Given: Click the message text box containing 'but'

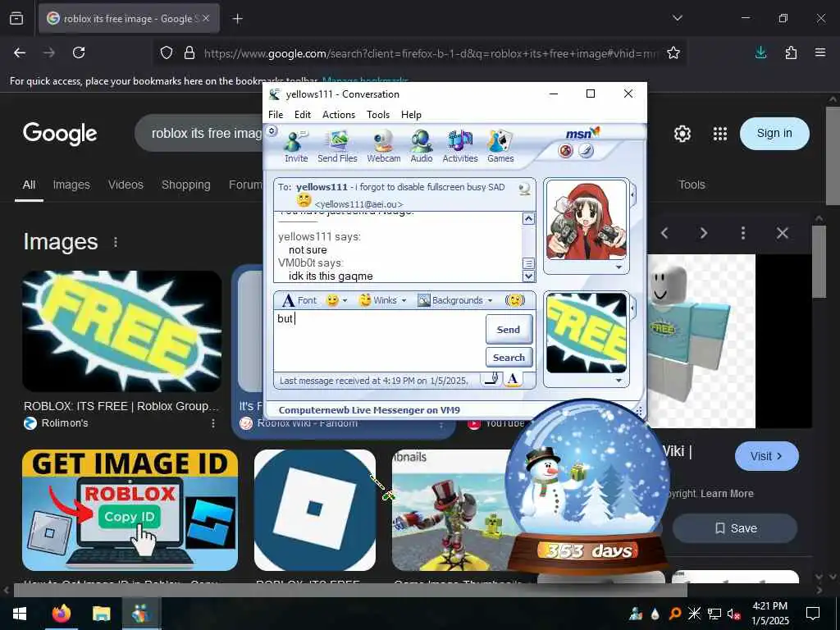Looking at the screenshot, I should point(378,340).
